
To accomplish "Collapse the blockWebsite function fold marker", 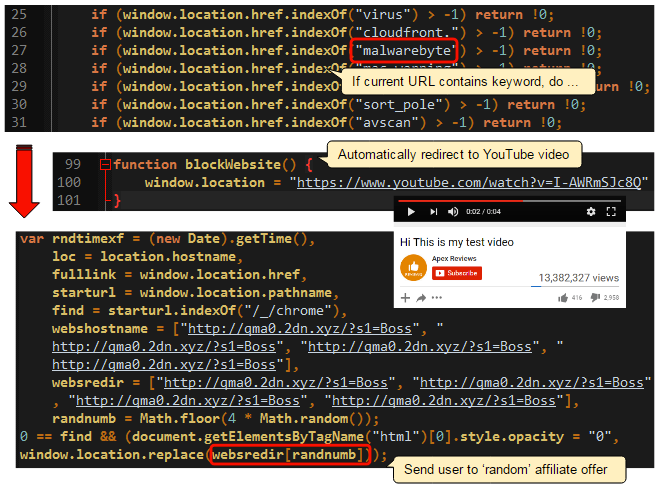I will 106,164.
